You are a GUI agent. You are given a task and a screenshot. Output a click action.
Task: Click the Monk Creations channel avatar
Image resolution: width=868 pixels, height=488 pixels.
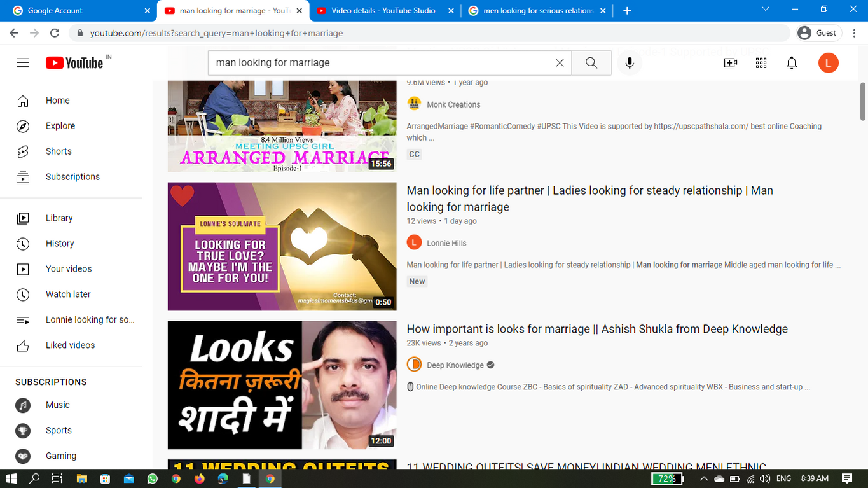(x=414, y=104)
